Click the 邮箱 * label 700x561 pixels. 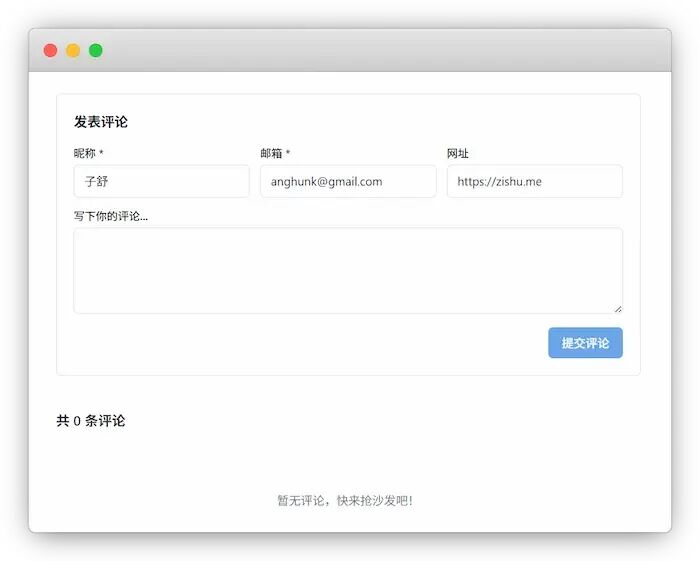coord(275,154)
